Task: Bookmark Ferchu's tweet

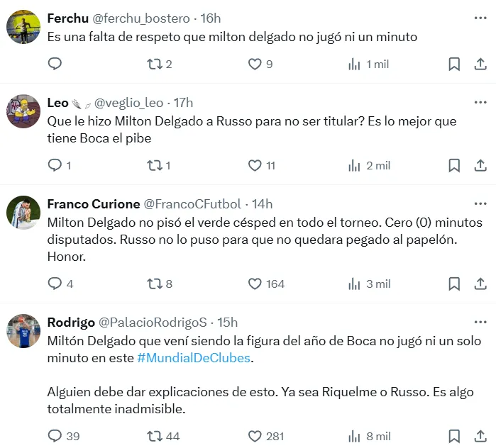Action: [x=454, y=65]
